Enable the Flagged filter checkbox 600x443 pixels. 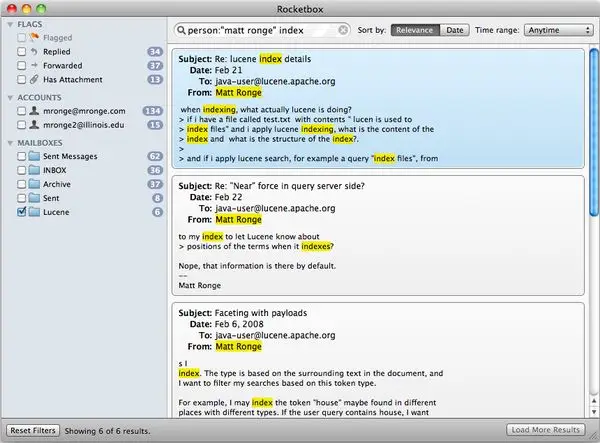[21, 37]
